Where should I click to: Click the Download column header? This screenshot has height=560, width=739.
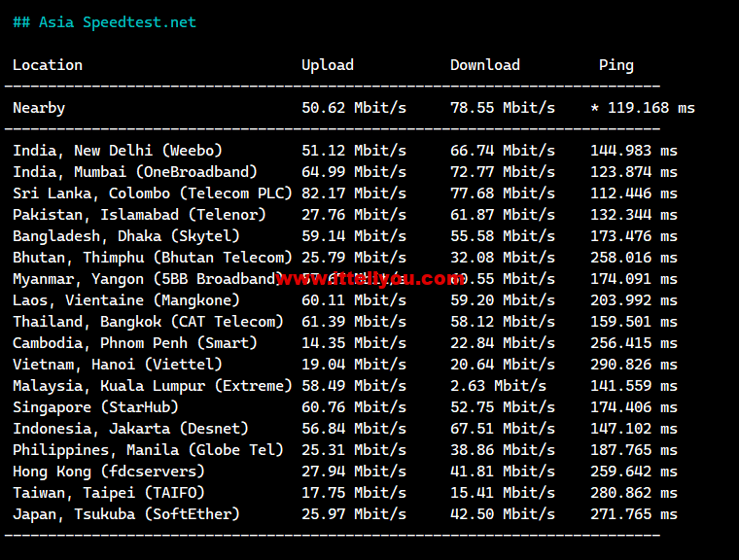point(485,65)
